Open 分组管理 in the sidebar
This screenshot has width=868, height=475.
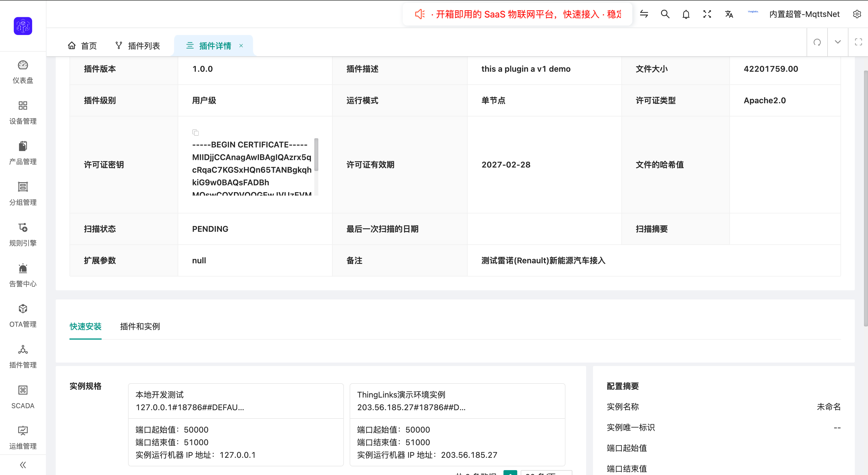[23, 194]
